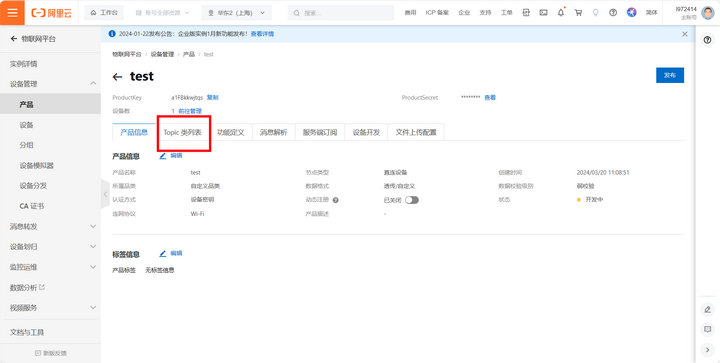Click 新版反馈 at sidebar bottom
Viewport: 720px width, 363px height.
(x=51, y=353)
